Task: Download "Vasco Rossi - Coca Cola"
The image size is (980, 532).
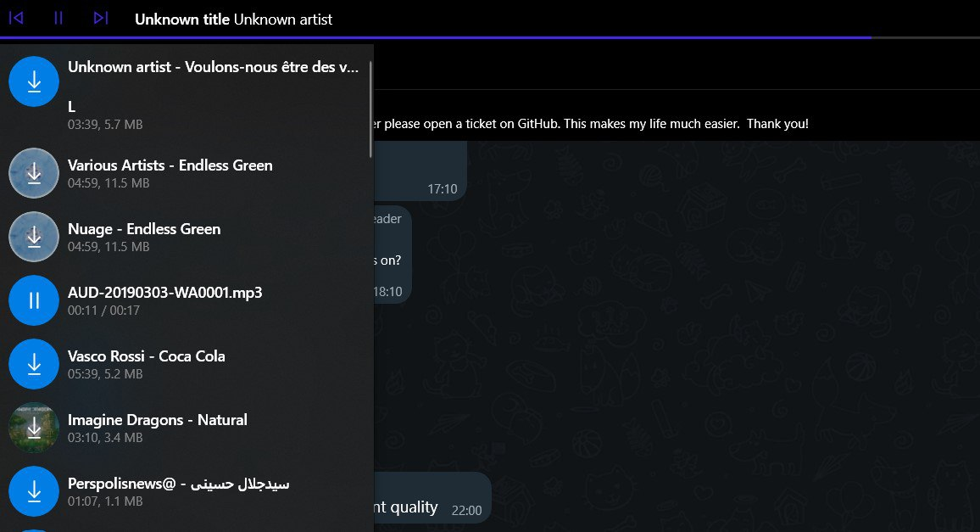Action: click(x=34, y=364)
